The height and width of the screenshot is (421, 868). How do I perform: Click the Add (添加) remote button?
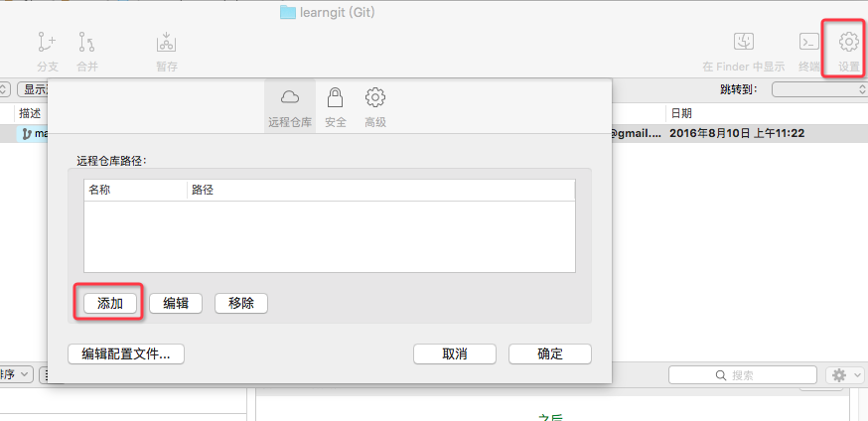[110, 303]
